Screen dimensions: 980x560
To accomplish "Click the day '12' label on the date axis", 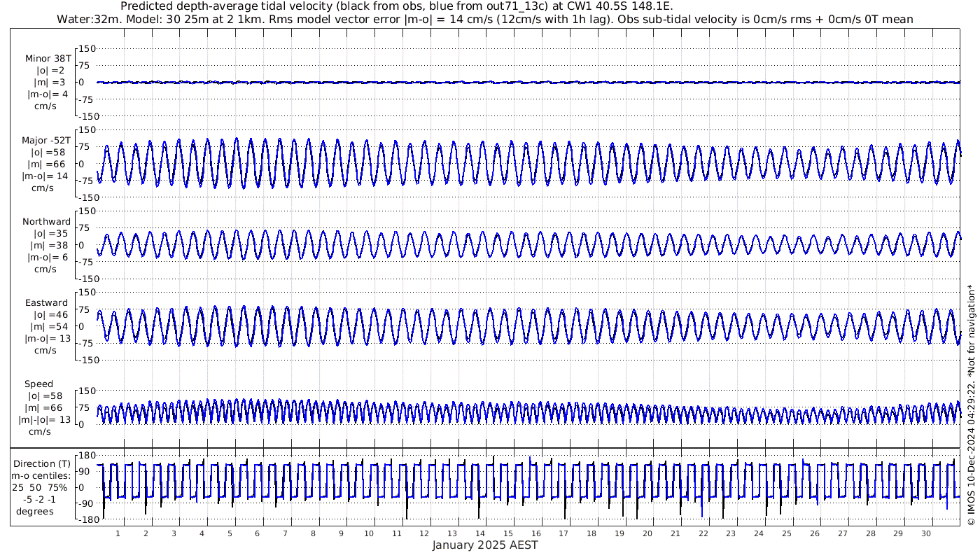I will point(425,533).
